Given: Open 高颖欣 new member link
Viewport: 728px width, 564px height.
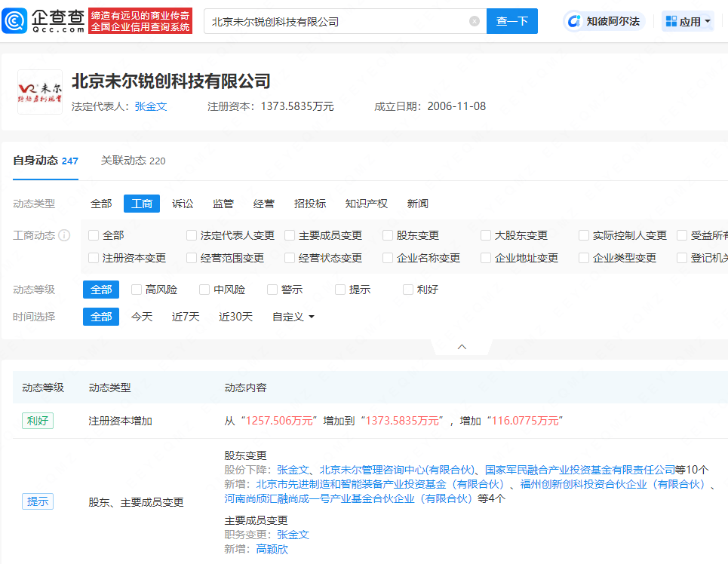Looking at the screenshot, I should tap(272, 549).
